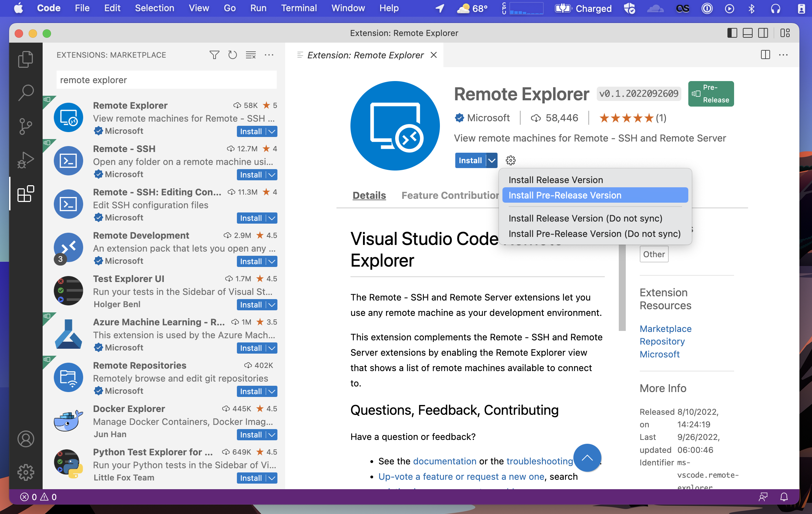The width and height of the screenshot is (812, 514).
Task: Open the Marketplace resource link
Action: pyautogui.click(x=665, y=328)
